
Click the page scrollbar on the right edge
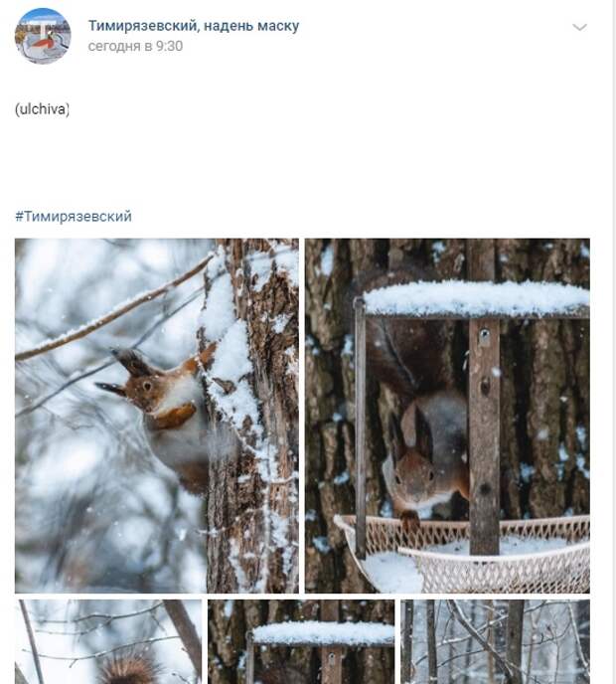click(614, 342)
